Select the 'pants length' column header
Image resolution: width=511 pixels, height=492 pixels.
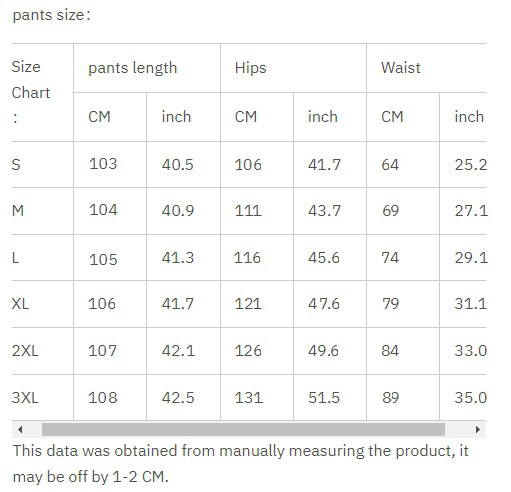147,68
